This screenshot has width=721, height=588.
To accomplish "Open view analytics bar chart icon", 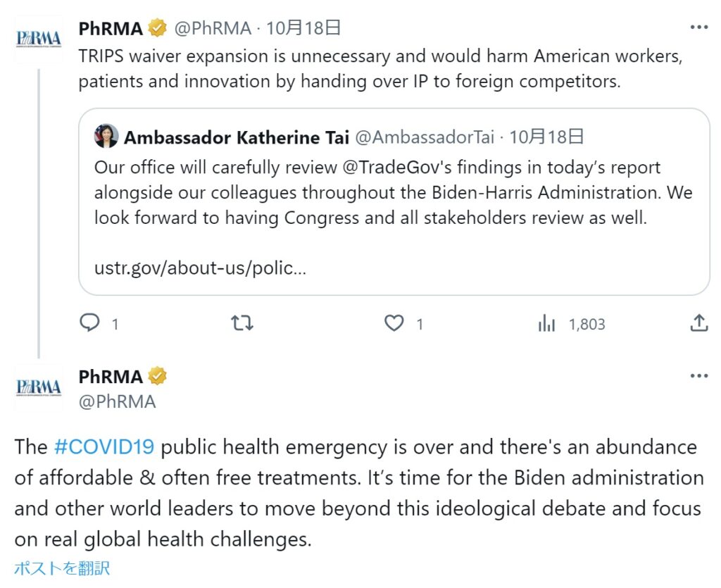I will point(546,324).
